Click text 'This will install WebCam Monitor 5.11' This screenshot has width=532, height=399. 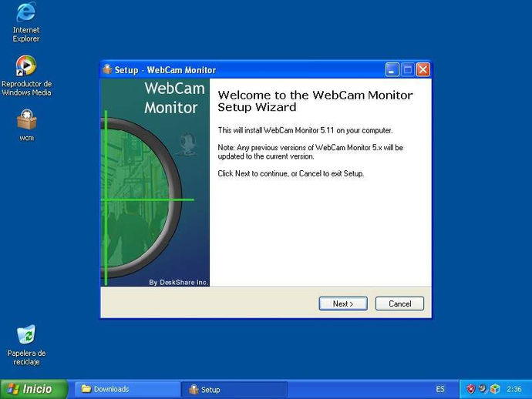pyautogui.click(x=305, y=130)
